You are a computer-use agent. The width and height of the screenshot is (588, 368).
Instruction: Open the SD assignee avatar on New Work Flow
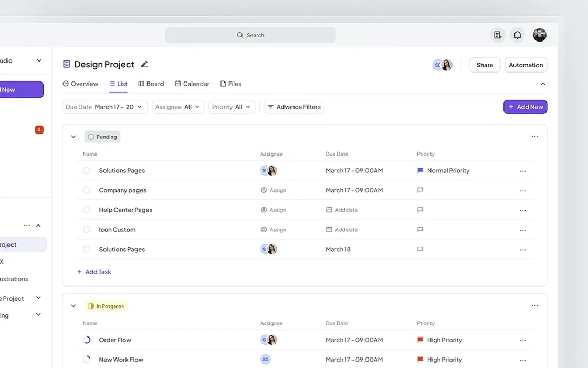[266, 360]
